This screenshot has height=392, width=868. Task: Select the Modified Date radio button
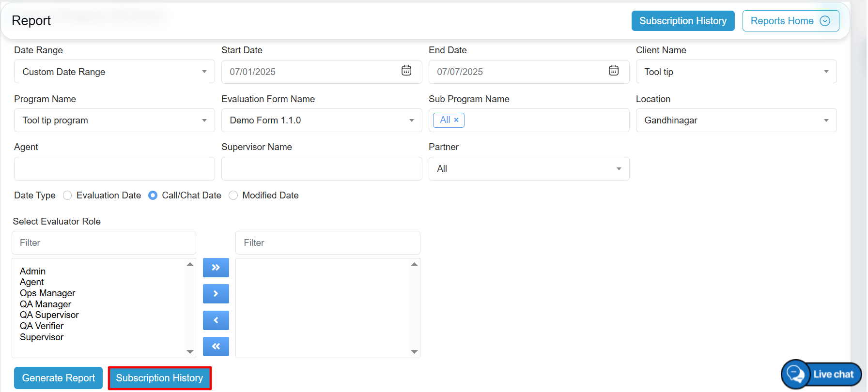click(233, 196)
